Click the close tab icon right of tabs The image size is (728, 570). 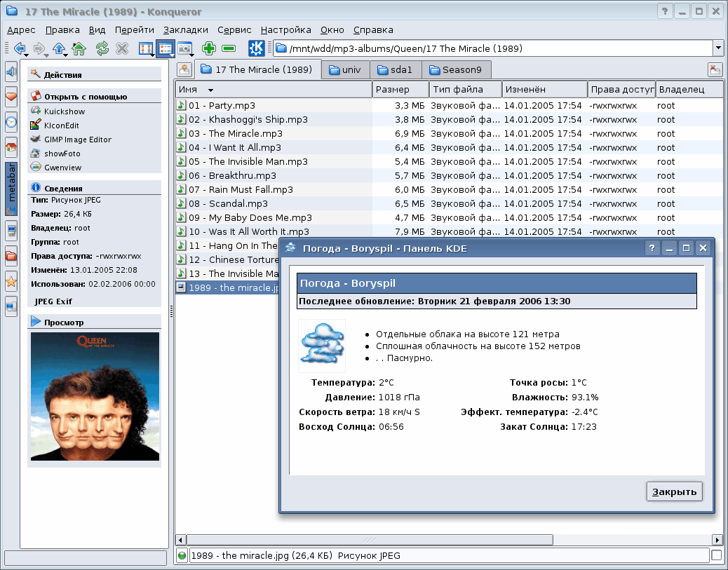coord(715,69)
